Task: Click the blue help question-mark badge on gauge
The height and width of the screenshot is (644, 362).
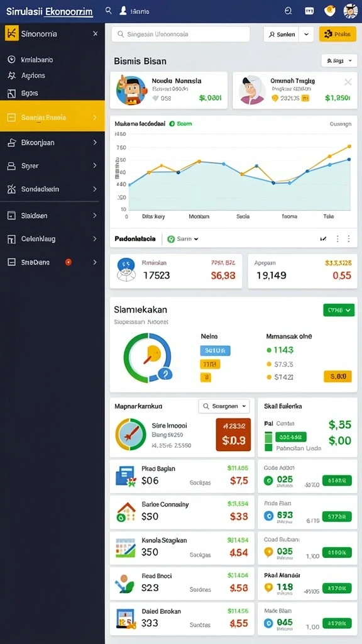Action: 165,374
